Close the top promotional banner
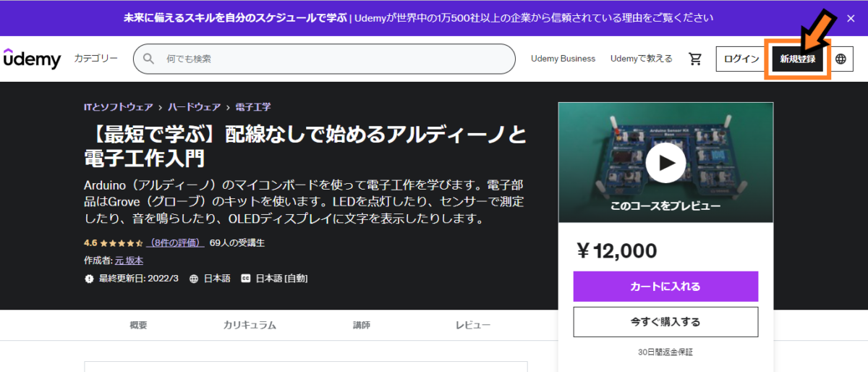 pos(850,18)
